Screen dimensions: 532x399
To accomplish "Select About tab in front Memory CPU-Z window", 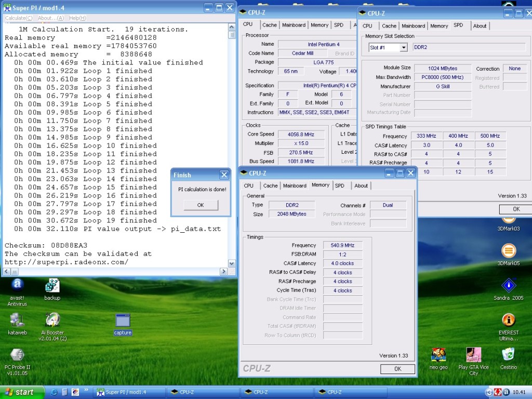I will click(x=361, y=185).
